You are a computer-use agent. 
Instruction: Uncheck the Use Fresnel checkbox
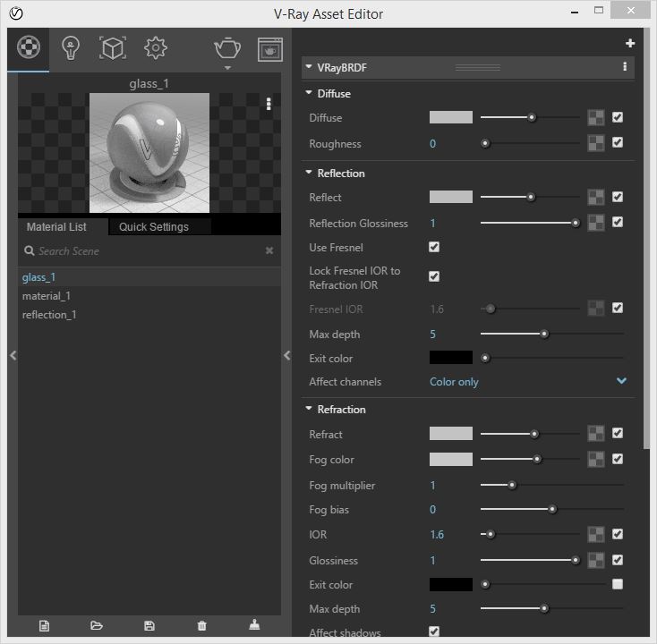434,247
